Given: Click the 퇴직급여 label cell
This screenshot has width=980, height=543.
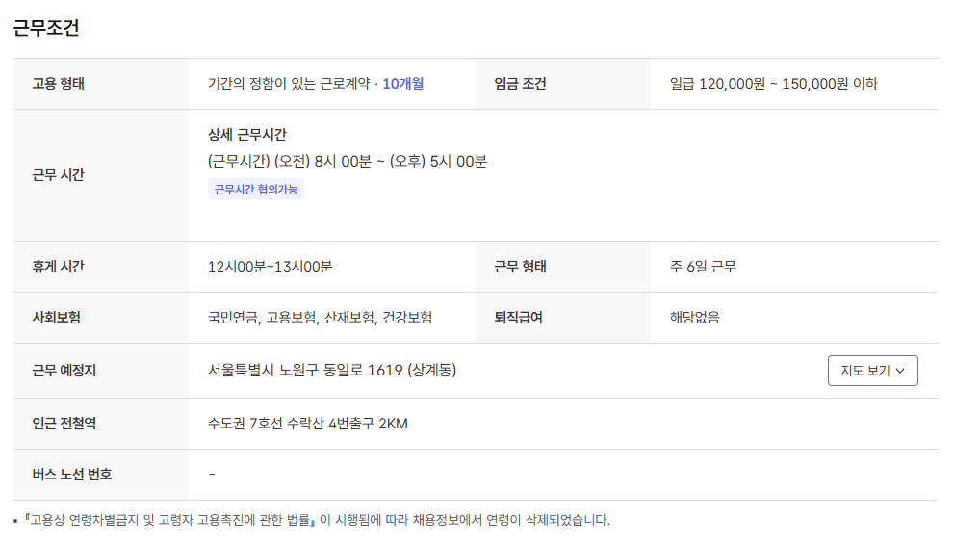Looking at the screenshot, I should [x=518, y=318].
